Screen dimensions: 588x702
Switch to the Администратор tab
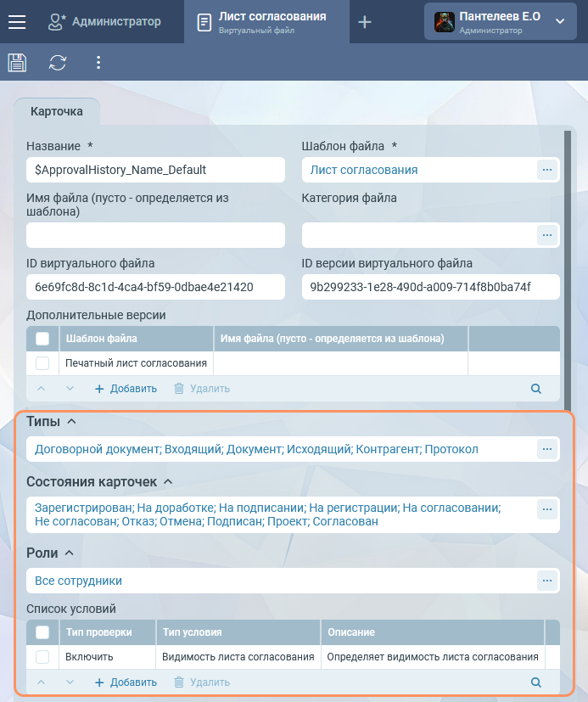[x=105, y=22]
